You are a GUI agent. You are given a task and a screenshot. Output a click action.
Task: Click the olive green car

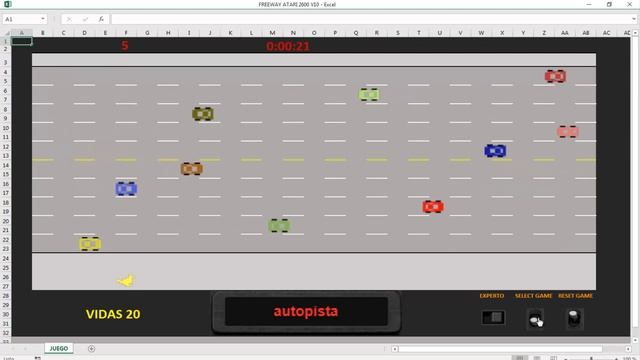click(203, 113)
